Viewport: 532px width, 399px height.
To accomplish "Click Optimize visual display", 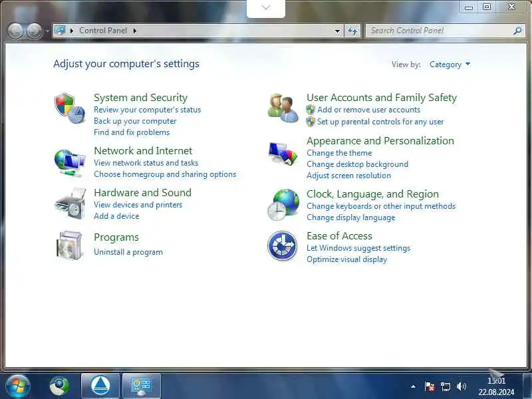I will pyautogui.click(x=346, y=259).
